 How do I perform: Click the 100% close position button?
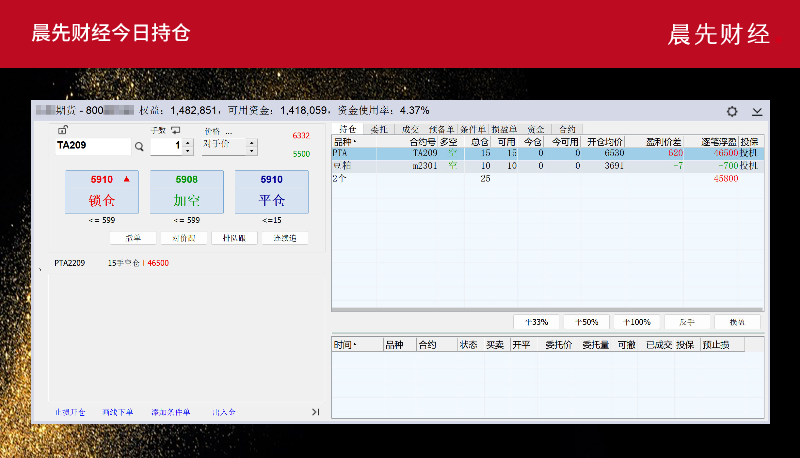click(x=637, y=322)
